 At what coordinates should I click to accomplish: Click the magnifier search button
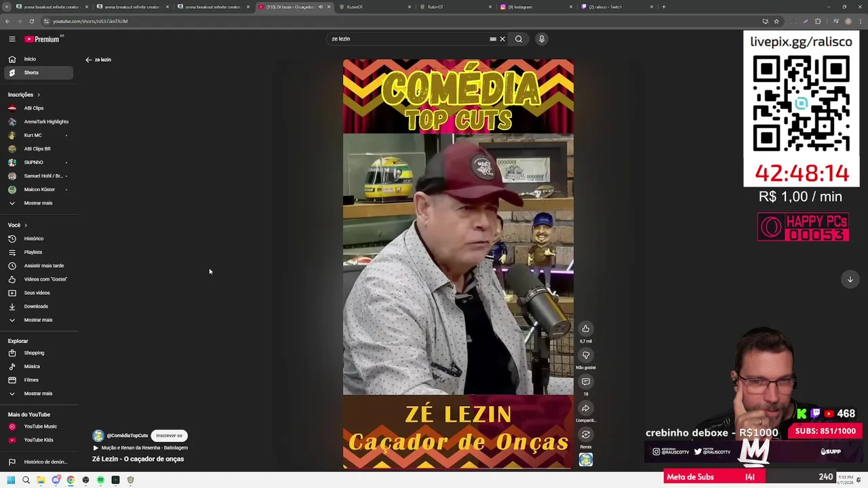pyautogui.click(x=519, y=39)
